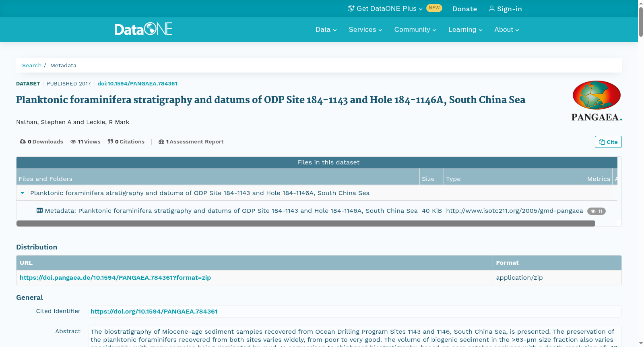Viewport: 644px width, 347px height.
Task: Open the Learning menu
Action: coord(465,29)
